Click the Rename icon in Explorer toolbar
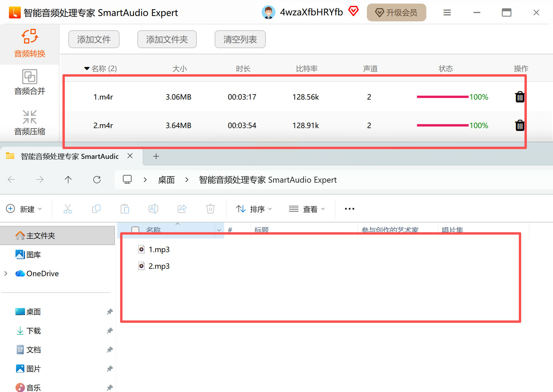The width and height of the screenshot is (553, 392). 153,209
